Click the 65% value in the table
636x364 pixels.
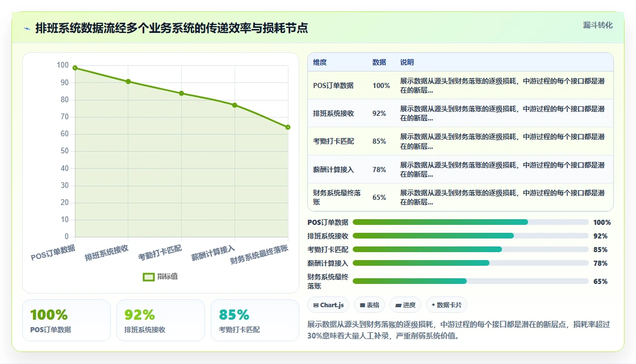tap(379, 197)
